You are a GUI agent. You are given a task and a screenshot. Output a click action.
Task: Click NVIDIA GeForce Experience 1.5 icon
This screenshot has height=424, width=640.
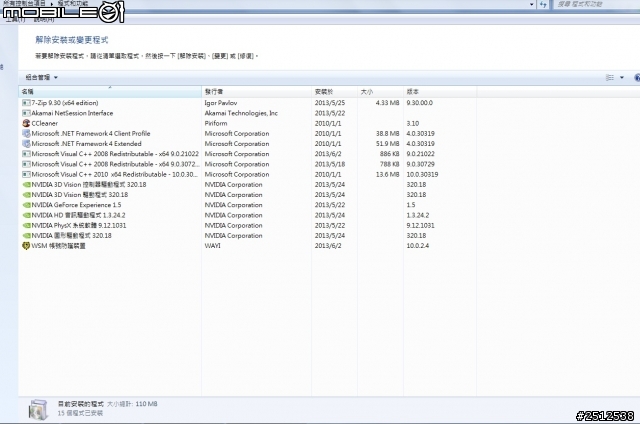pyautogui.click(x=26, y=205)
